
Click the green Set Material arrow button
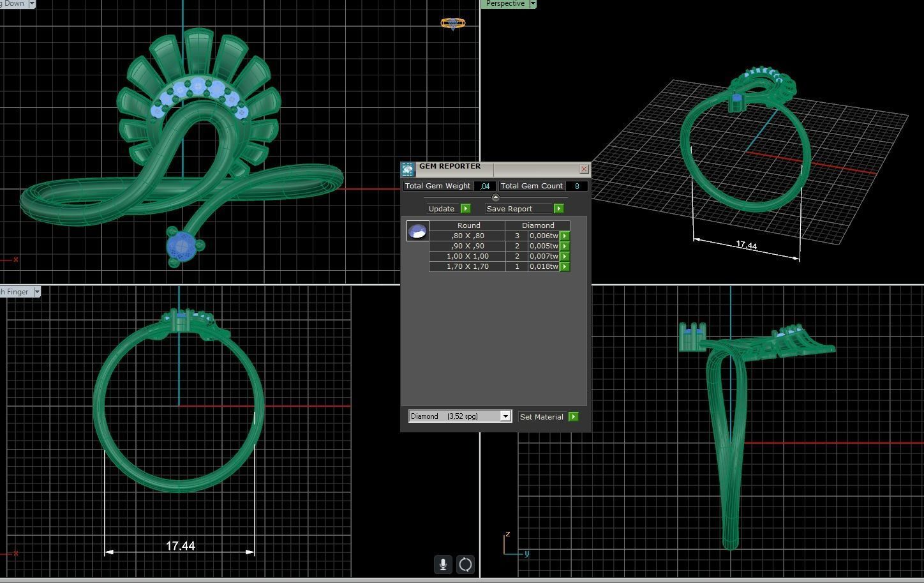(x=573, y=416)
